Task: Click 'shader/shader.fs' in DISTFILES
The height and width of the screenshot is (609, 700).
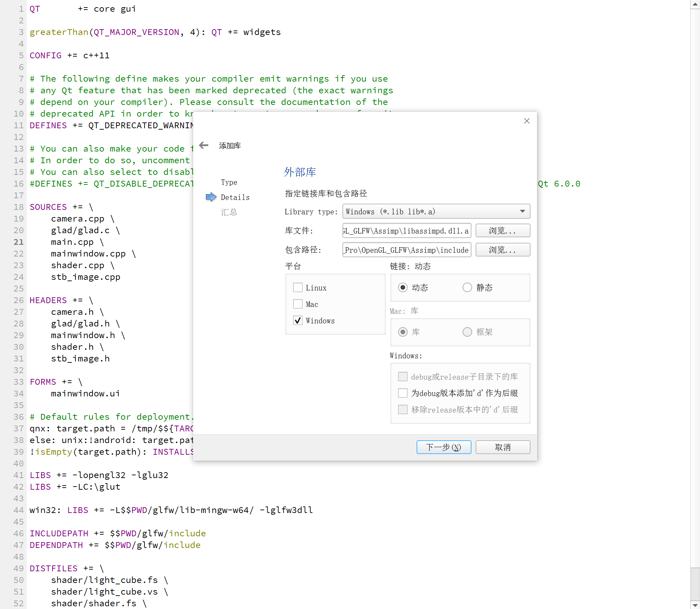Action: tap(94, 603)
